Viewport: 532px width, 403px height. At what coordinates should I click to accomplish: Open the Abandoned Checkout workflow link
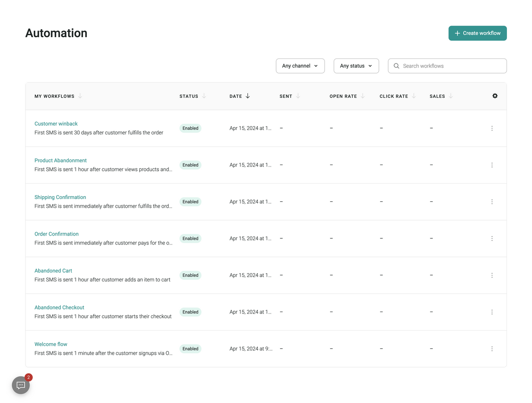click(59, 307)
